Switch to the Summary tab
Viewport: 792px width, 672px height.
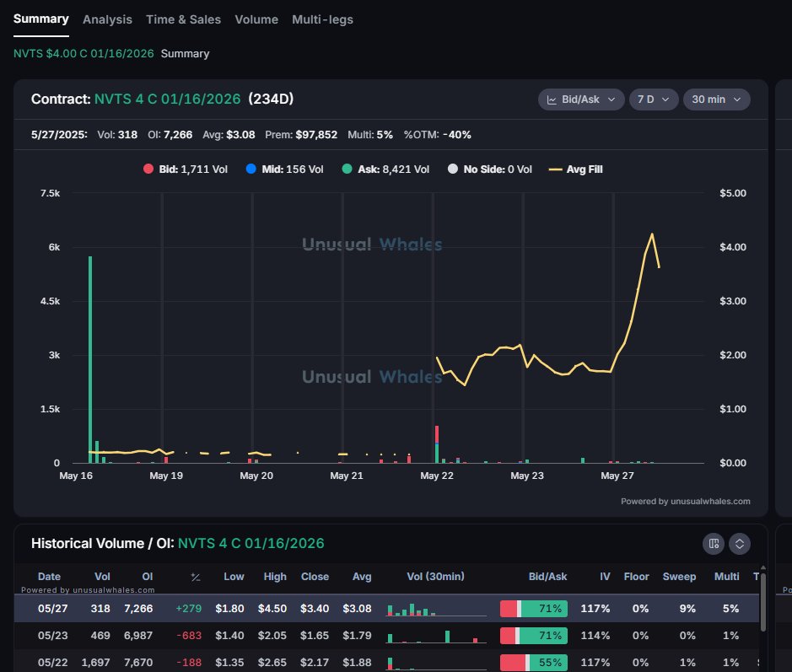click(41, 19)
